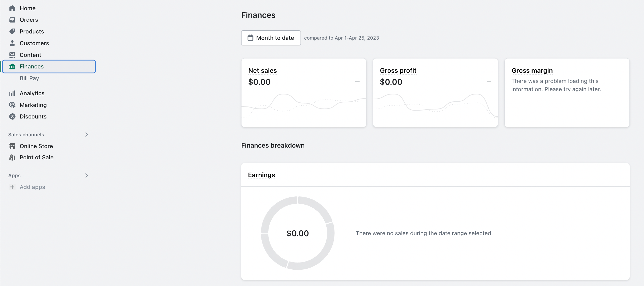
Task: Open the Month to date picker
Action: click(x=271, y=38)
